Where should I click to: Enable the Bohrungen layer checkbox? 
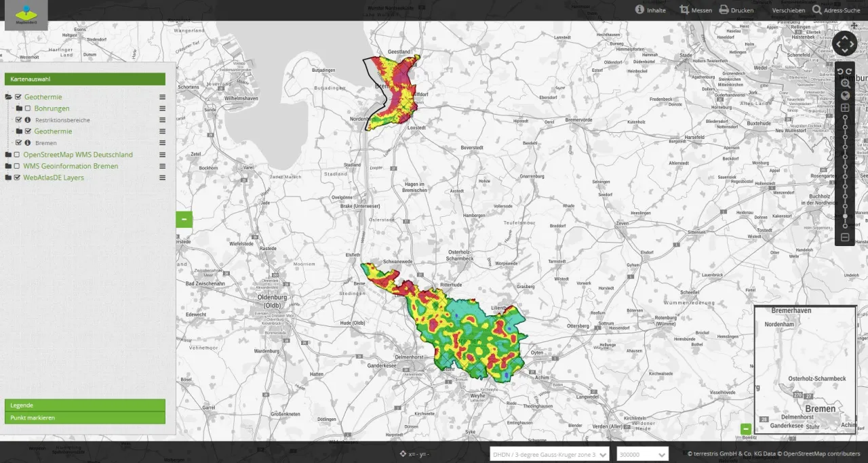28,108
